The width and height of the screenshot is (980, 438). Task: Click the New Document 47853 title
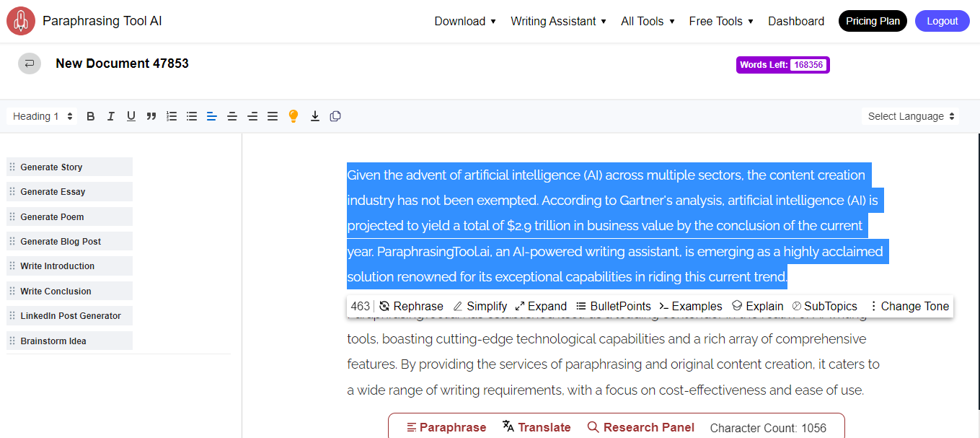[122, 63]
